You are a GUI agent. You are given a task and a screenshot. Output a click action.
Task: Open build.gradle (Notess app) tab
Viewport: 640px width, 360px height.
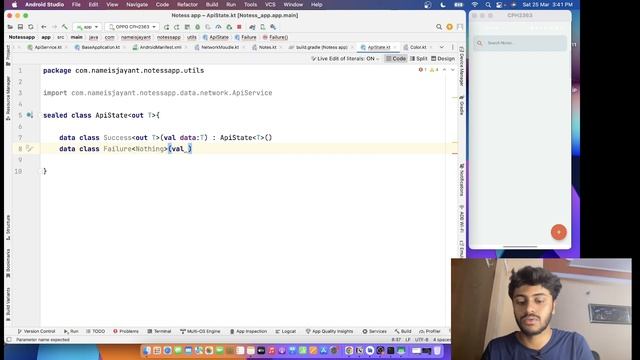[321, 47]
